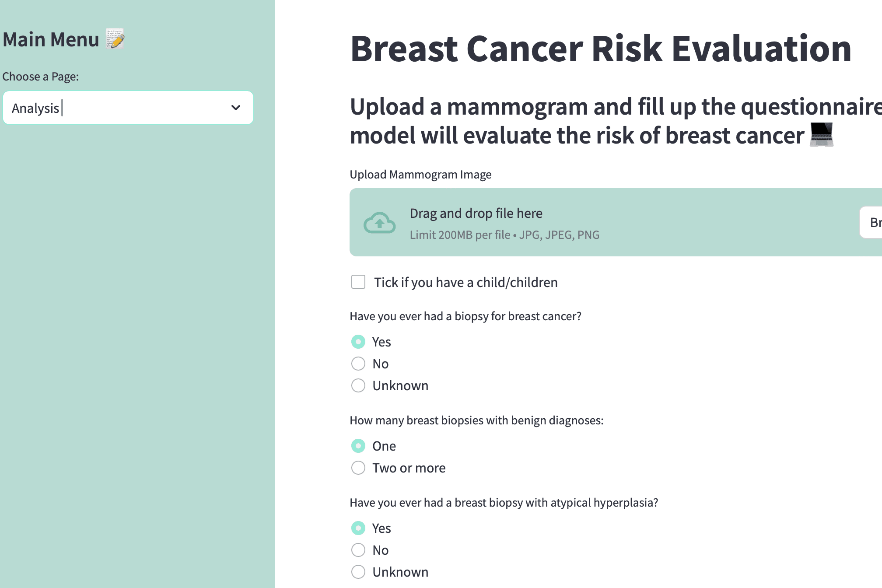Enable the 'Tick if you have a child/children' checkbox
The width and height of the screenshot is (882, 588).
click(358, 282)
